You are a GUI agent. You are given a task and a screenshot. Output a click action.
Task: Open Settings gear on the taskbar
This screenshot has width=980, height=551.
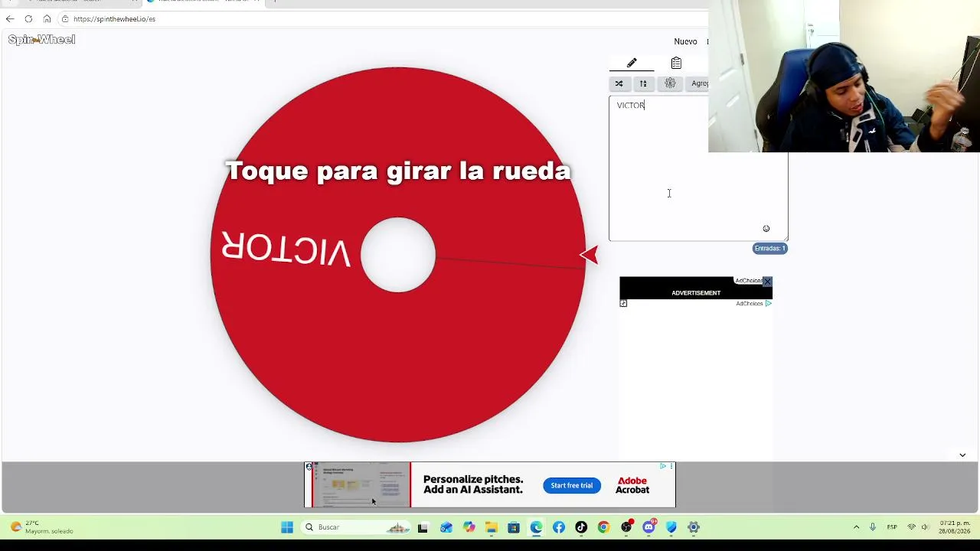(x=694, y=527)
